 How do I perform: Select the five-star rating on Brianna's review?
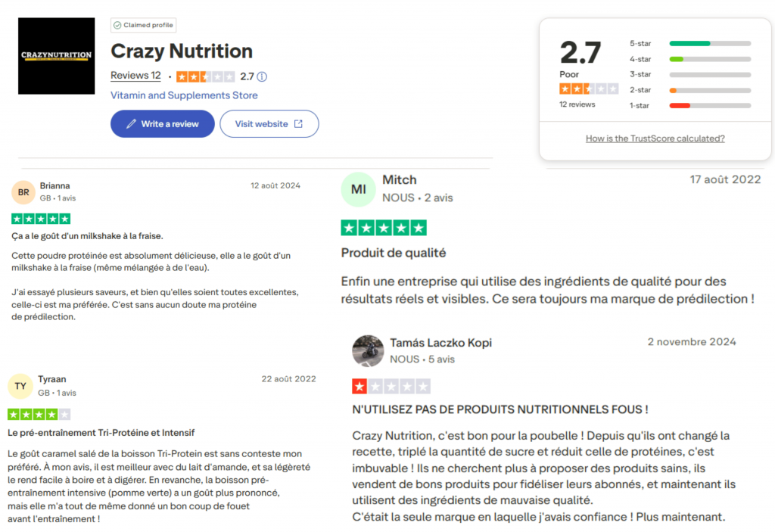(x=40, y=218)
